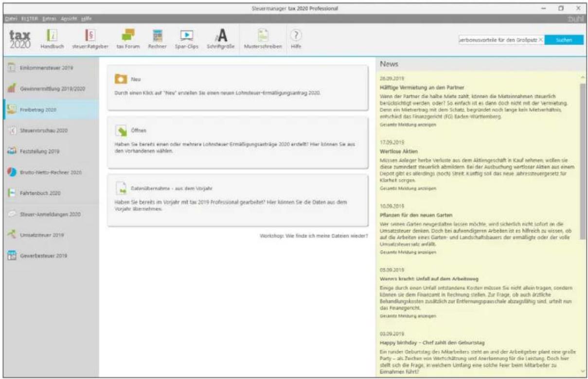
Task: Open the Brutto-Netto-Rechner 2020 sidebar entry
Action: (50, 172)
